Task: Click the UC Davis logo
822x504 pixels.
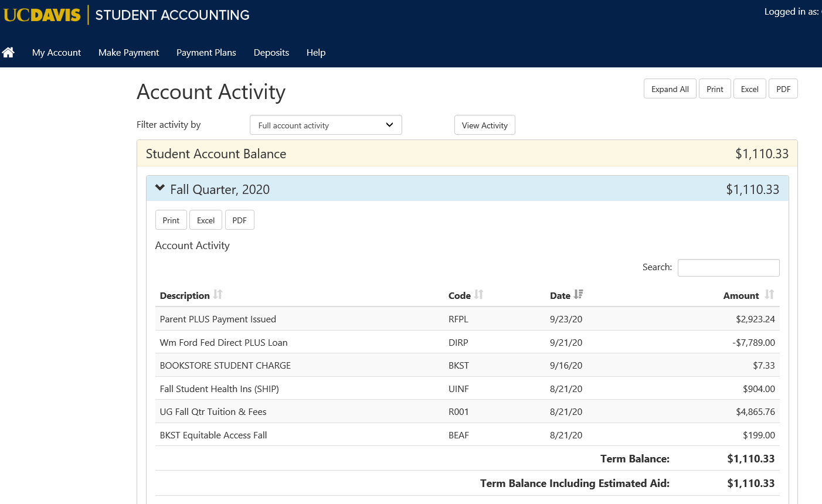Action: point(42,15)
